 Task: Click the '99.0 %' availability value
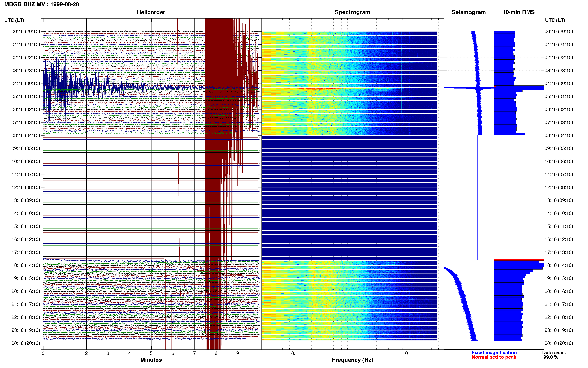tap(551, 357)
